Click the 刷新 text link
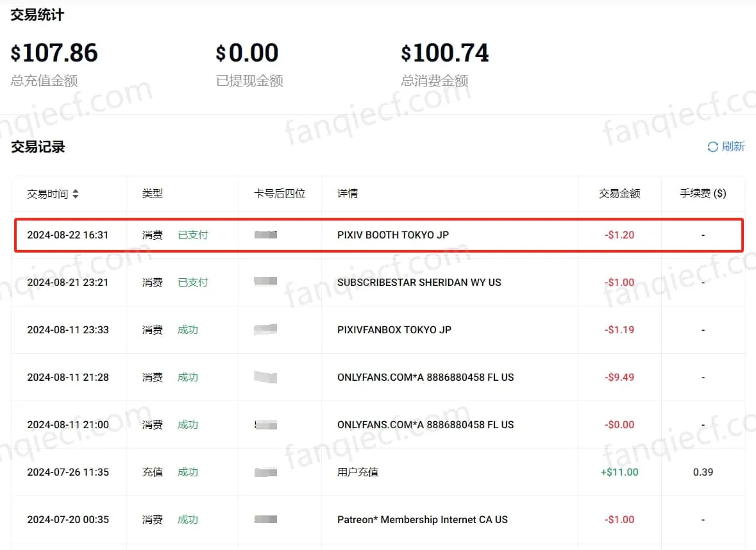 733,147
